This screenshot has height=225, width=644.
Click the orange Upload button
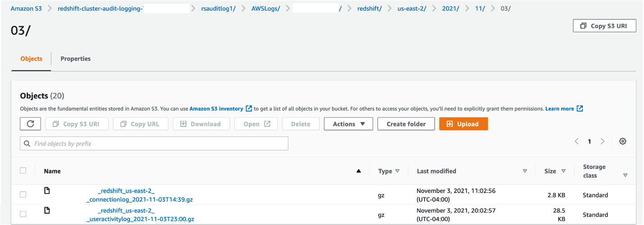tap(463, 124)
